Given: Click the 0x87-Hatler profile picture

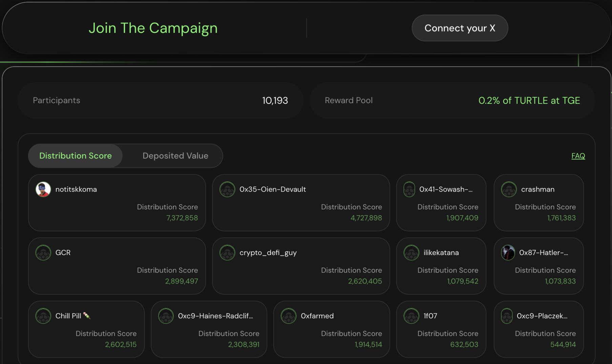Looking at the screenshot, I should click(x=508, y=252).
